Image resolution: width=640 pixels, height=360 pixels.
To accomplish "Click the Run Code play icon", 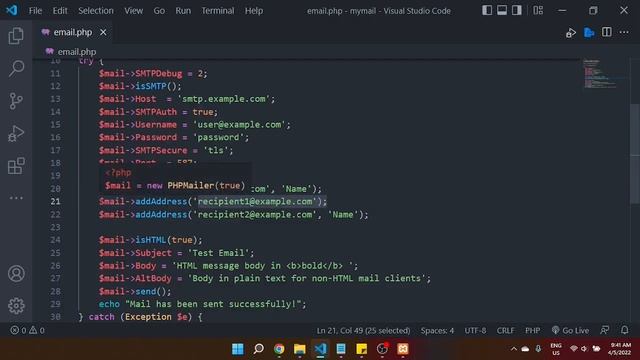I will point(571,33).
